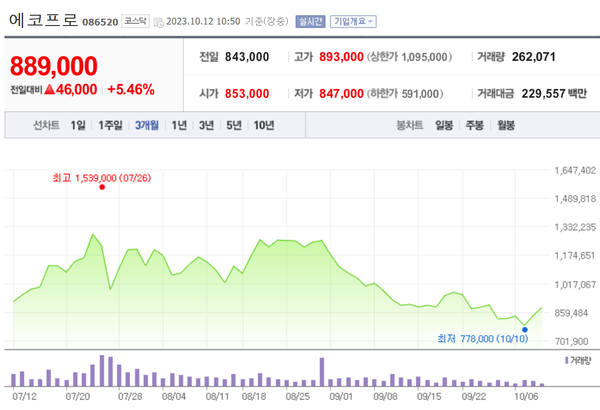The image size is (600, 410).
Task: Switch chart to 1년 range
Action: (179, 125)
